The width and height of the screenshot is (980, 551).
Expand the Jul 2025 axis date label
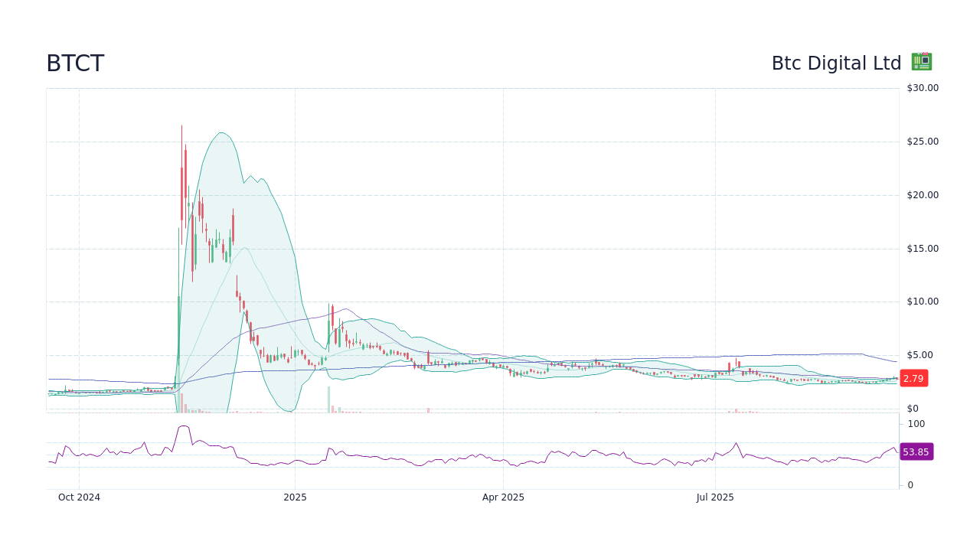(715, 497)
